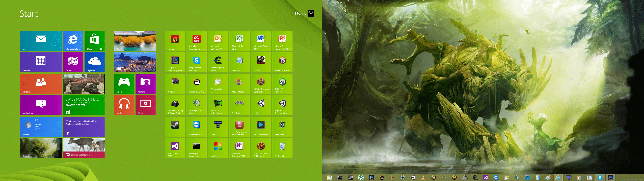Click the User$ account picture
Screen dimensions: 644x181
311,14
